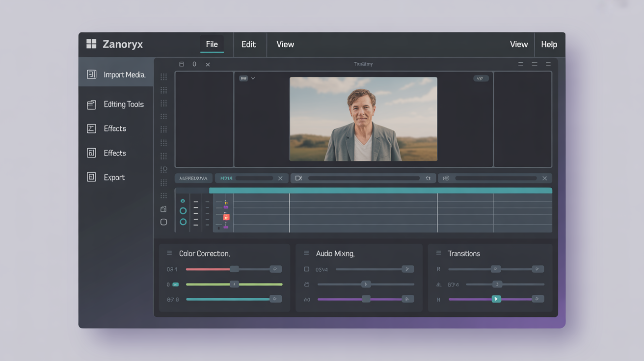The image size is (644, 361).
Task: Open the View menu next to Edit
Action: click(285, 44)
